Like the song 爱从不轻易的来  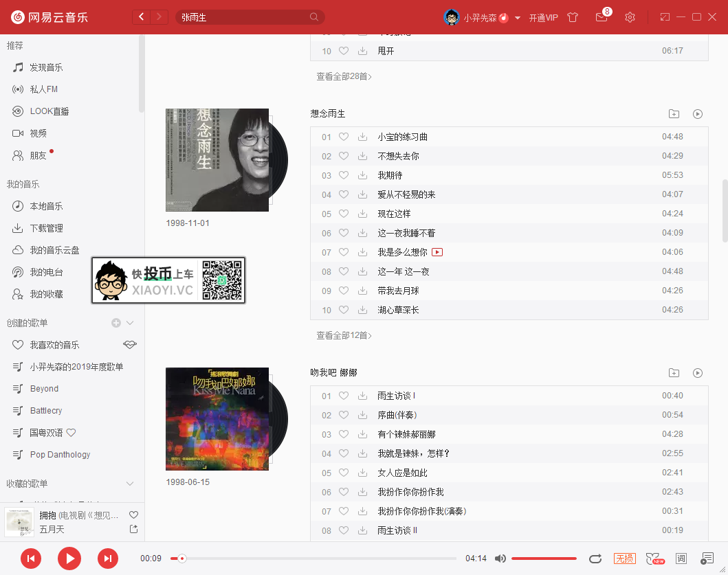(344, 194)
